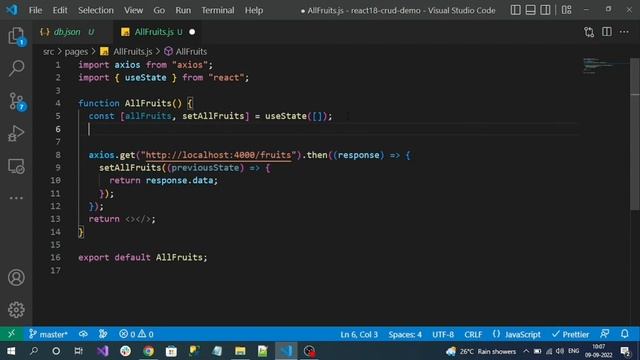Click line number 16 in the gutter

pos(56,258)
